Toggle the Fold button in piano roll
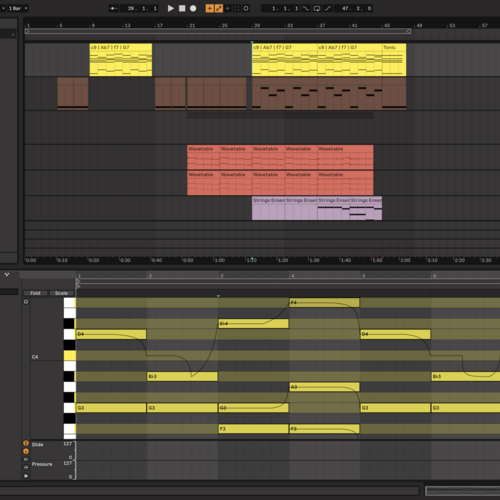Image resolution: width=500 pixels, height=500 pixels. (x=35, y=293)
